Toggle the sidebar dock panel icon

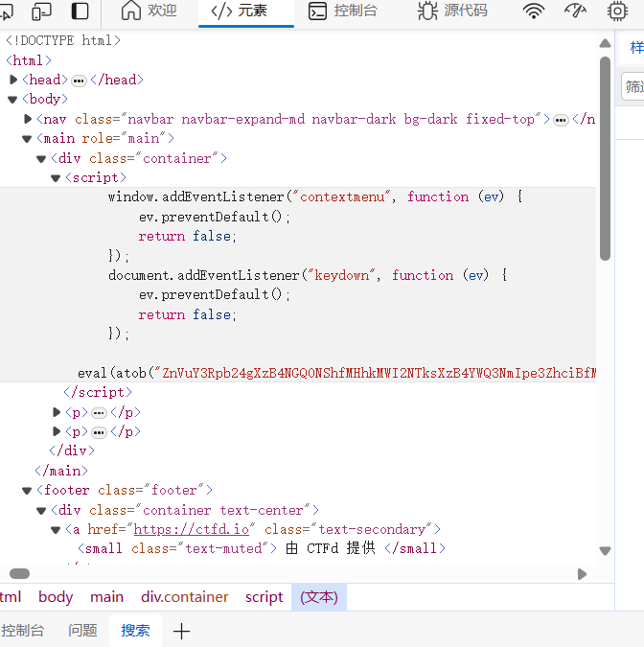(80, 12)
